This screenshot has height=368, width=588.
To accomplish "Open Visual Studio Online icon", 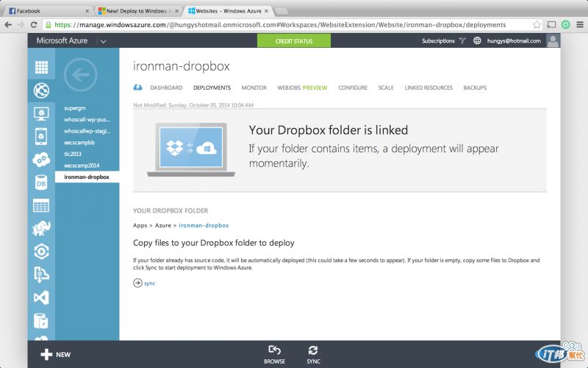I will 41,298.
